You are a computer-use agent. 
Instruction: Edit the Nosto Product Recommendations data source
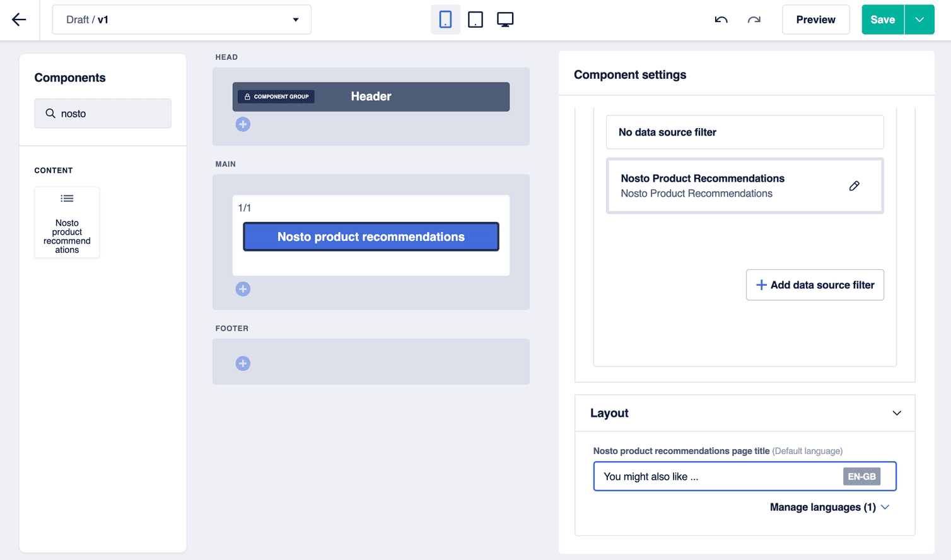click(855, 185)
